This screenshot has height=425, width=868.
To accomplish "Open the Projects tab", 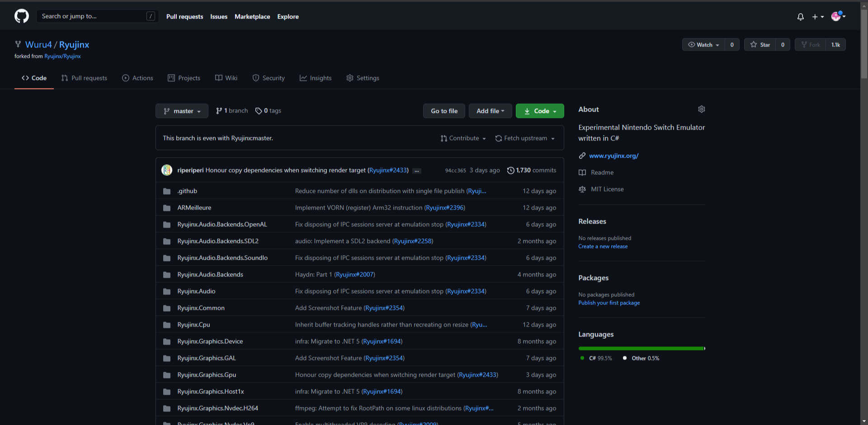I will point(184,78).
